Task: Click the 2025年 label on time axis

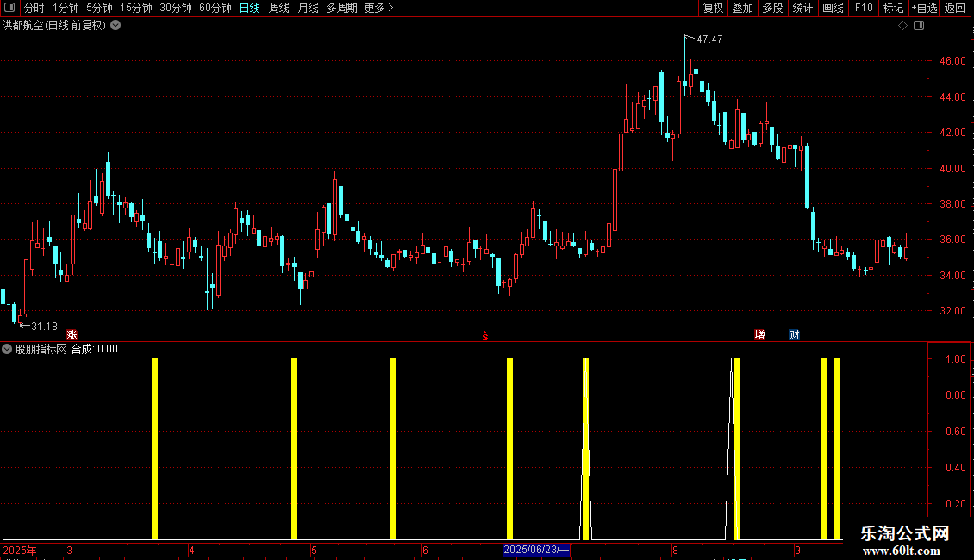Action: [x=20, y=550]
